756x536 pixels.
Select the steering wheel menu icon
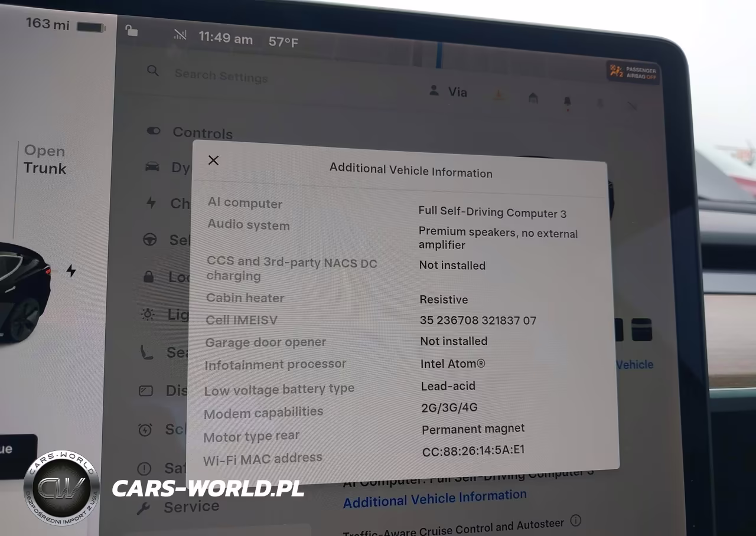149,239
